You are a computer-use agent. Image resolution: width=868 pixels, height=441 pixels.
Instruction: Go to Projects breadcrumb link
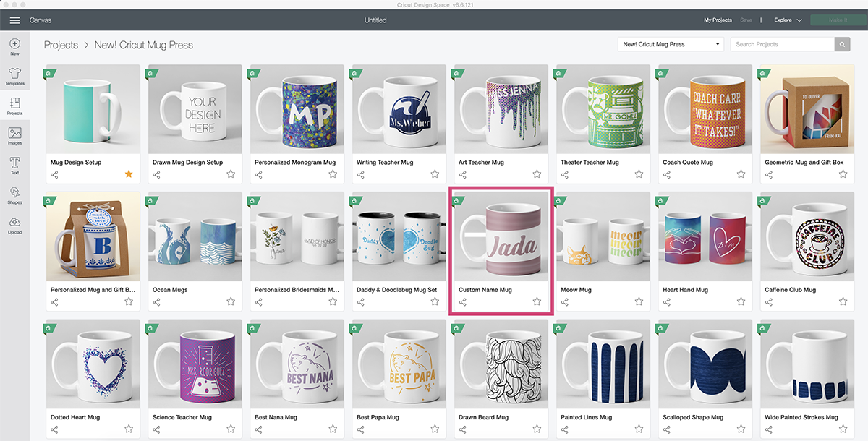[x=61, y=45]
